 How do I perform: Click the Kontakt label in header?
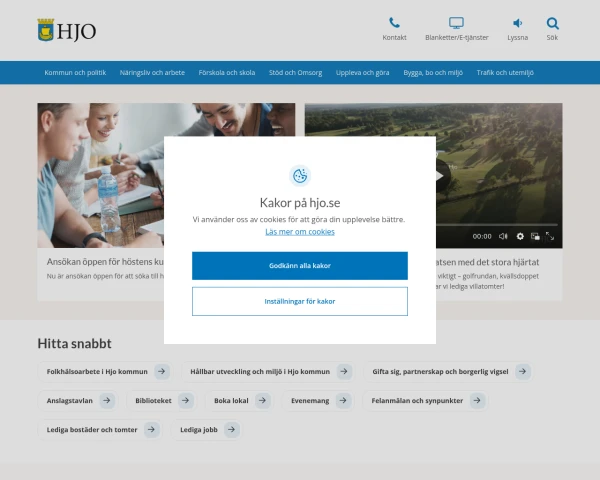(394, 38)
